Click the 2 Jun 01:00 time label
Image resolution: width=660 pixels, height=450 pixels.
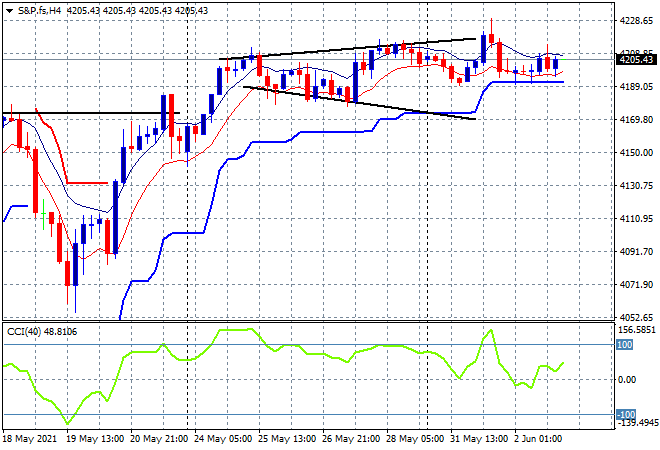538,439
